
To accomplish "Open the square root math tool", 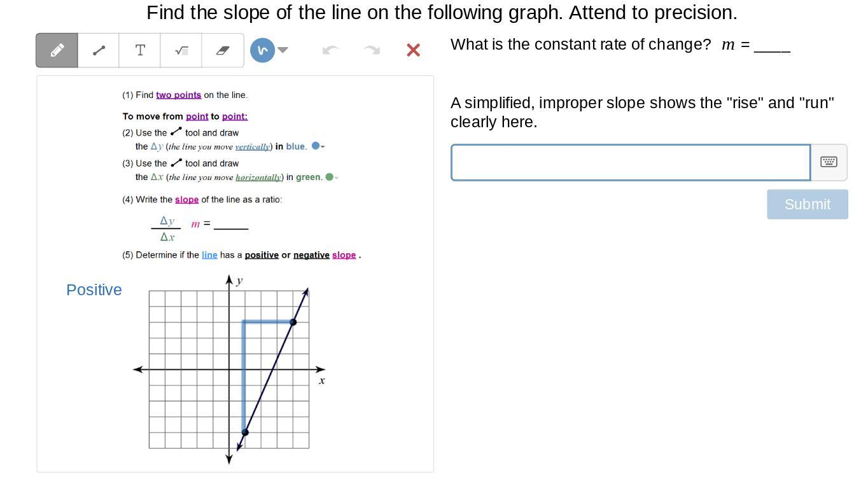I will [x=181, y=50].
